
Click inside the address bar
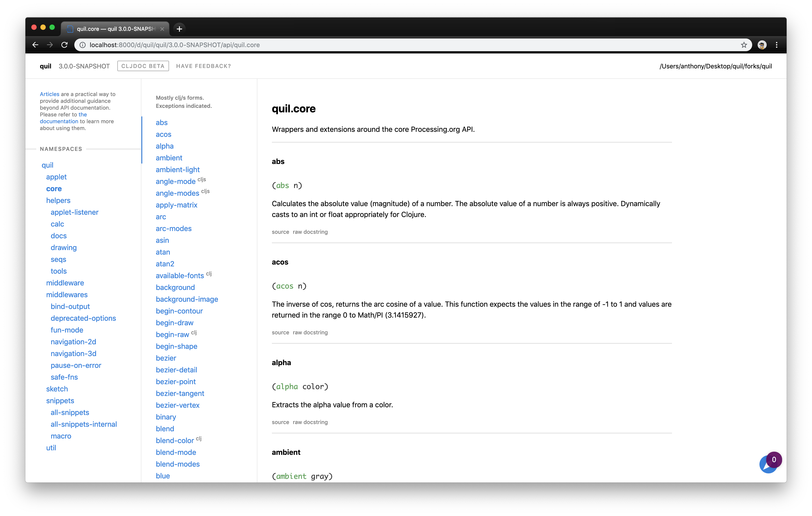click(x=304, y=45)
